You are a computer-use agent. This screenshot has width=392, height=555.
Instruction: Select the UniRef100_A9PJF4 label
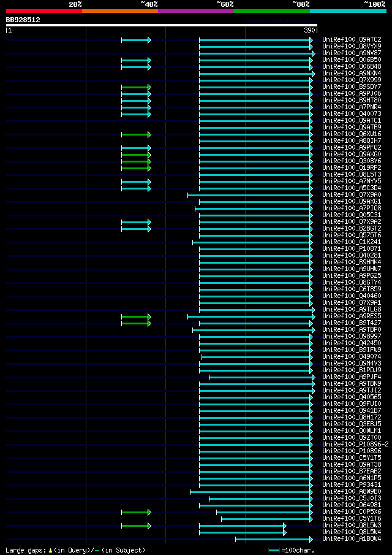(352, 377)
